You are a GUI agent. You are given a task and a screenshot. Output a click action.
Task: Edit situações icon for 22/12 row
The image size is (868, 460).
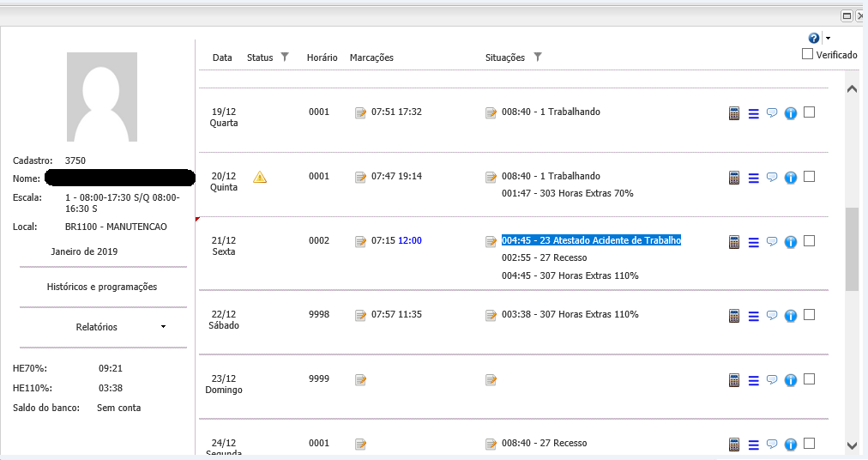click(491, 315)
